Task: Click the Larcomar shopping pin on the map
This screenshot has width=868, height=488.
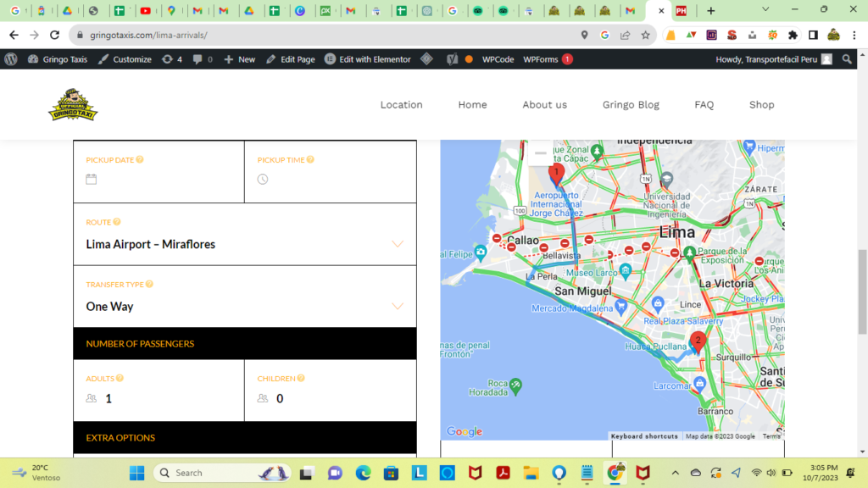Action: 699,383
